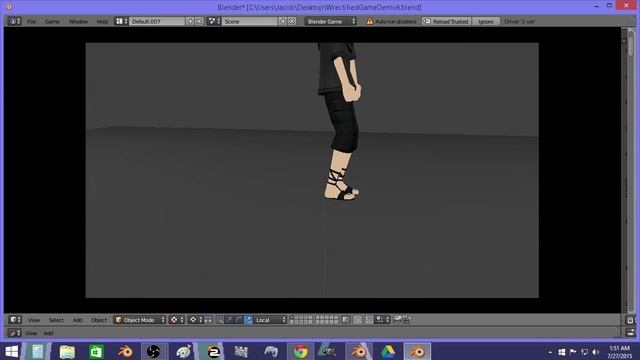The height and width of the screenshot is (360, 640).
Task: Open the Action Center flag icon
Action: 573,352
